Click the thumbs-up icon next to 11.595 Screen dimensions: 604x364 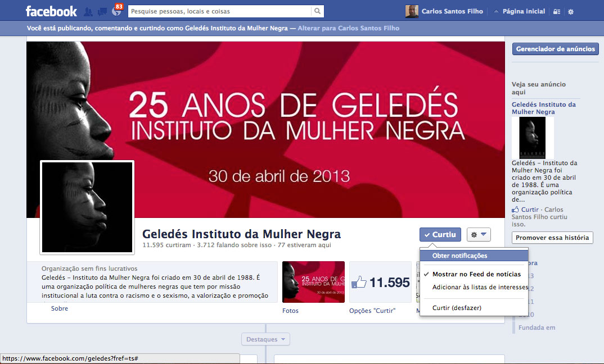pyautogui.click(x=359, y=283)
